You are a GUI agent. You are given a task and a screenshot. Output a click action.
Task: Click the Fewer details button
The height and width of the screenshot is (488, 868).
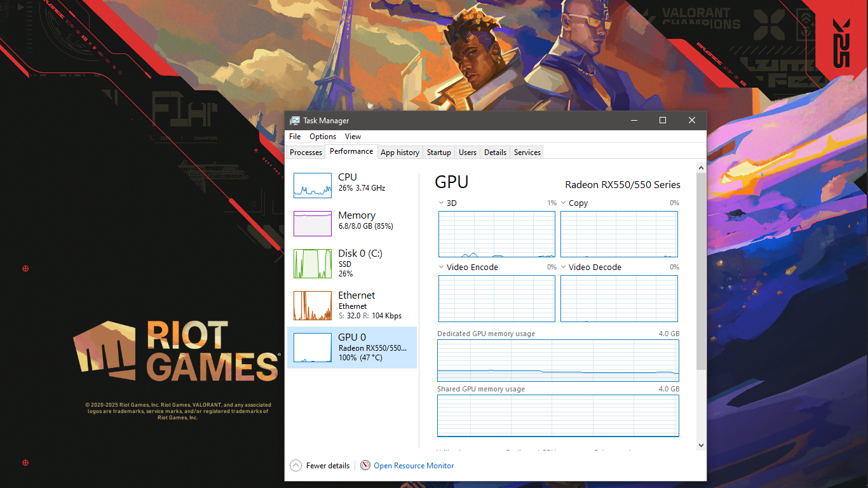click(x=320, y=466)
